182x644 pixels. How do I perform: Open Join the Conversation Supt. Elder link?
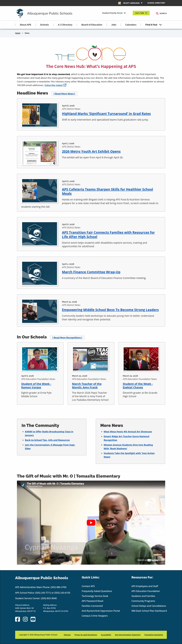(50, 446)
